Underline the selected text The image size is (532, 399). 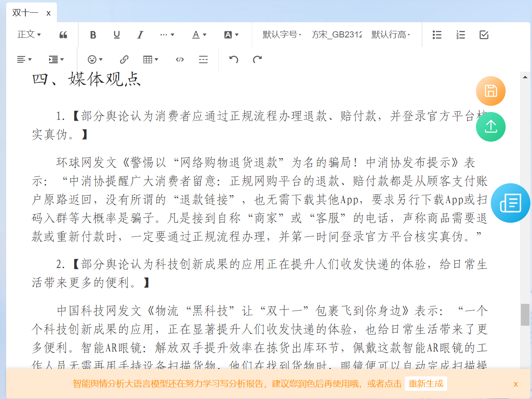[117, 35]
